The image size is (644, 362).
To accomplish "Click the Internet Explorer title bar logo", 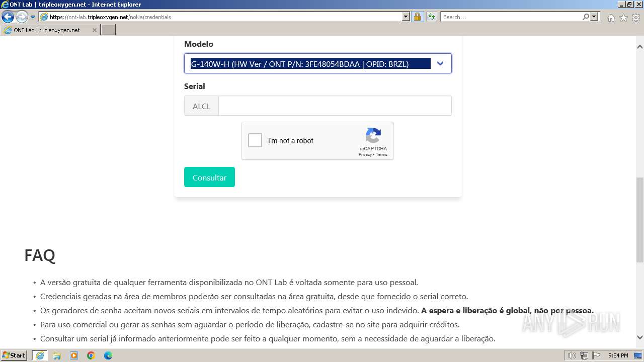I will click(5, 5).
